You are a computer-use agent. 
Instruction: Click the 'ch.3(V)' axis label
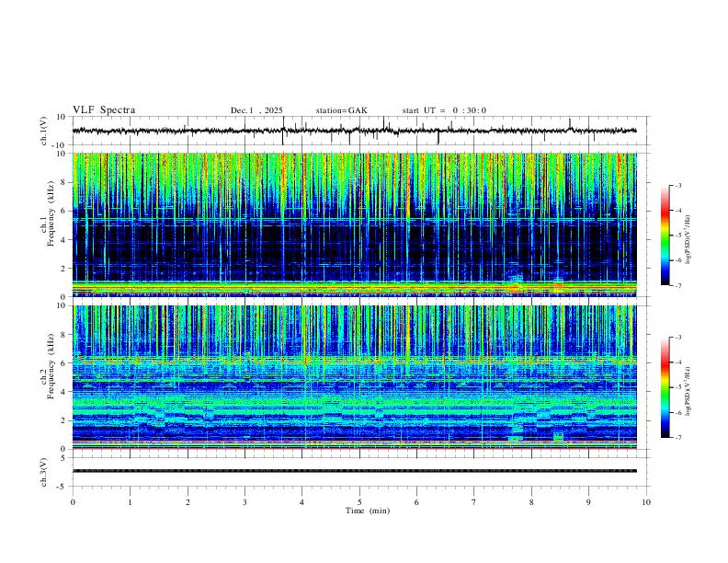44,472
